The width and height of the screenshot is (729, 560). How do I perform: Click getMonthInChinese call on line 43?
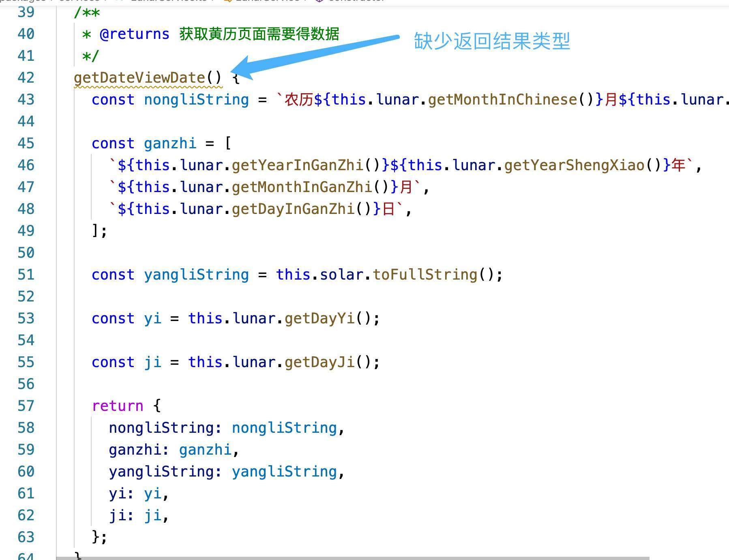pyautogui.click(x=502, y=99)
